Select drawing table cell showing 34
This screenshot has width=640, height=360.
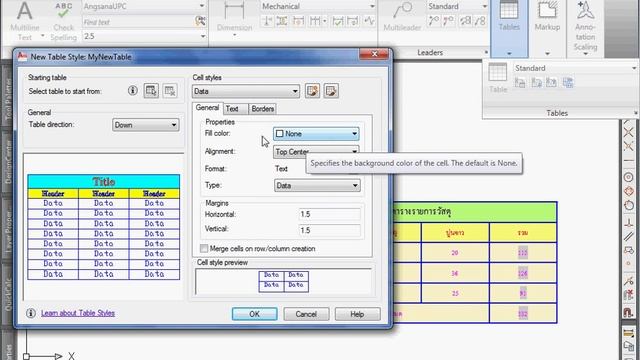click(455, 273)
